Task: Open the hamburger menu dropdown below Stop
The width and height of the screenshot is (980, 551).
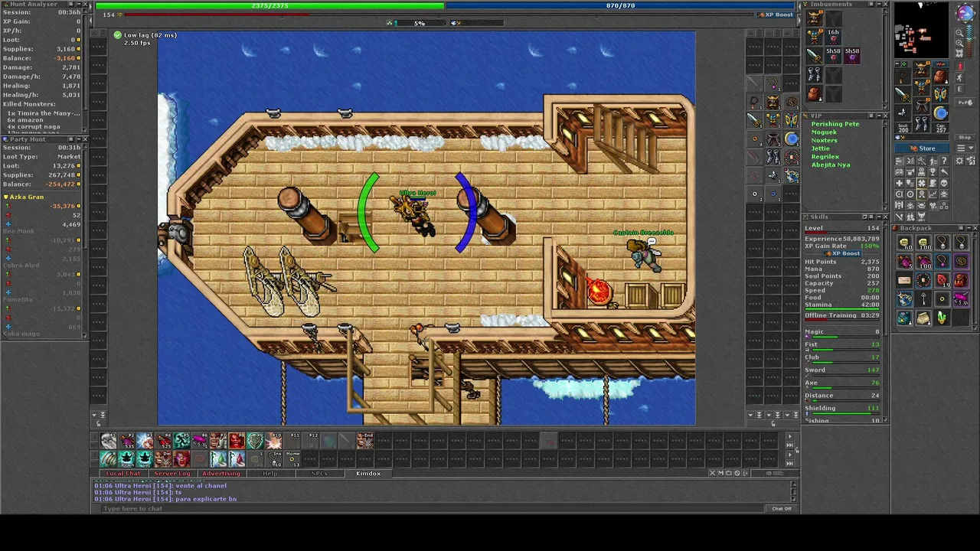Action: tap(965, 148)
